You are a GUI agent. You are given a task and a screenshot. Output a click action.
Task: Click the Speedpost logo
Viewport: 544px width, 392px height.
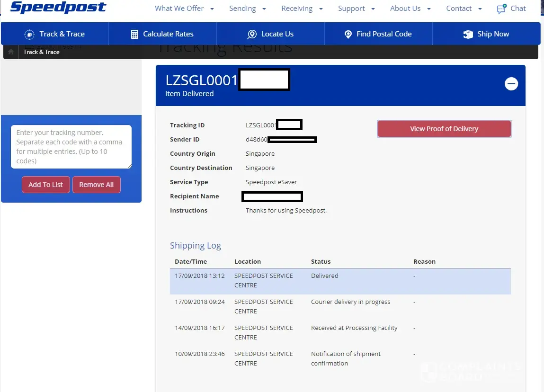[x=58, y=8]
